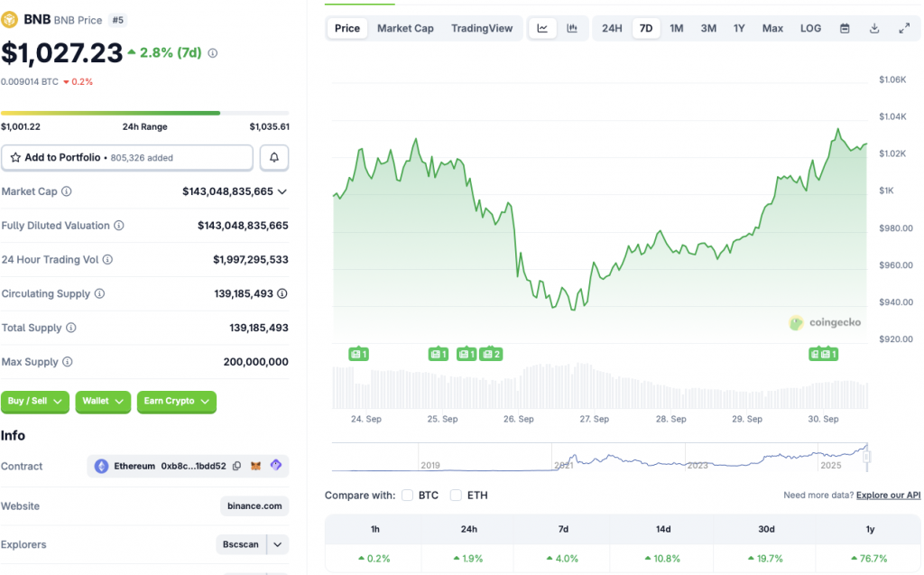
Task: Toggle LOG scale on chart
Action: (x=810, y=28)
